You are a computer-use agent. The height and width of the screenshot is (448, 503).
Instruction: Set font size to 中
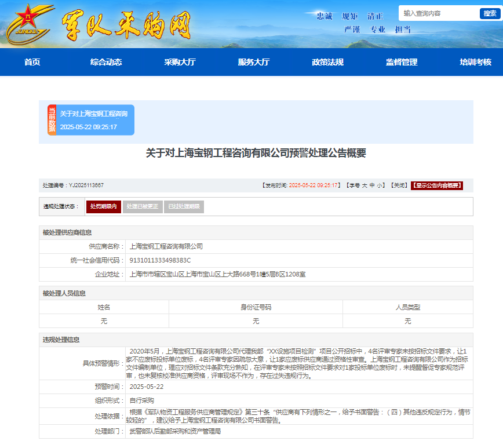pyautogui.click(x=372, y=185)
